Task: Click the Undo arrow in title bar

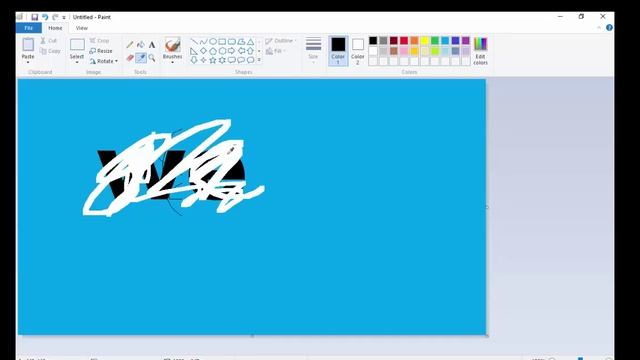Action: tap(45, 17)
